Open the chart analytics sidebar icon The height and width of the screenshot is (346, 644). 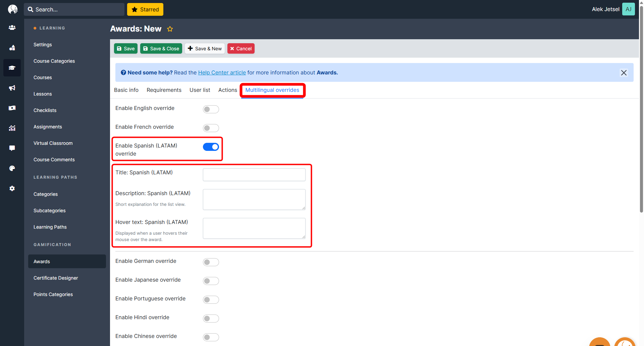pyautogui.click(x=12, y=128)
